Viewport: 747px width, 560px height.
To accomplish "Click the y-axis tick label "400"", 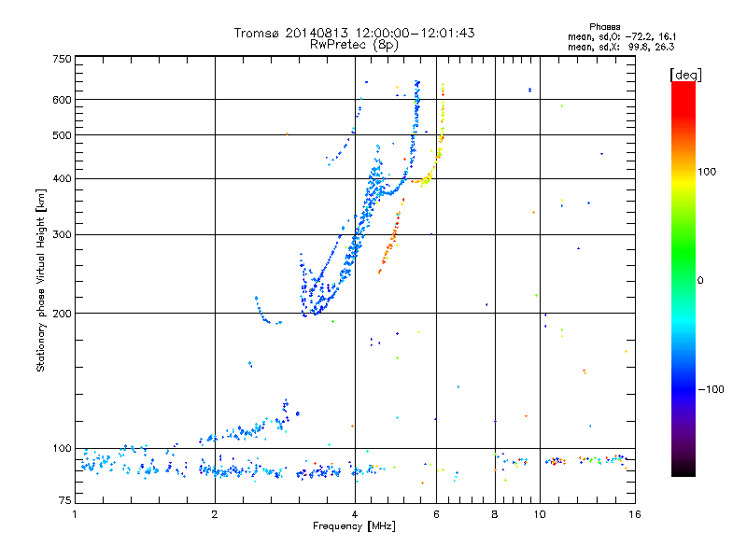I will click(x=62, y=179).
